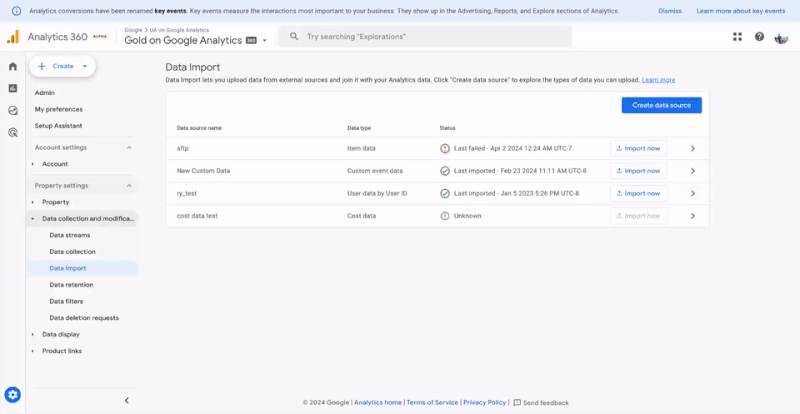The height and width of the screenshot is (414, 800).
Task: Click the sftp data source name
Action: (183, 149)
